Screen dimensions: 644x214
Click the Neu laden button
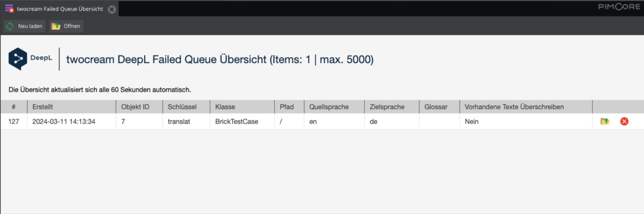coord(25,27)
